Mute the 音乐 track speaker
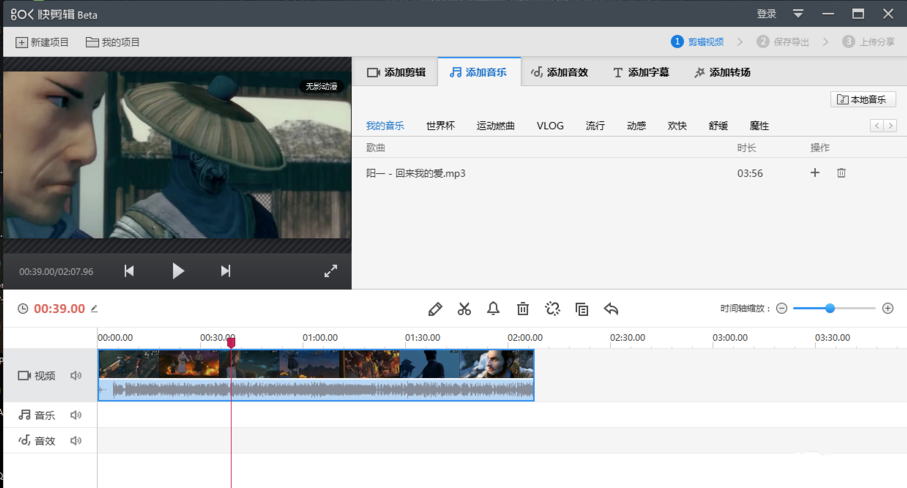Screen dimensions: 907x488 tap(76, 415)
